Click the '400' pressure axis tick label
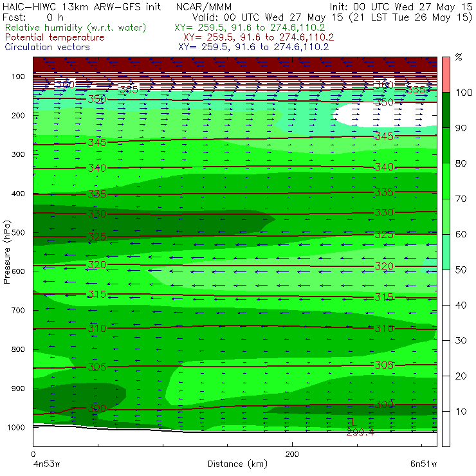476x476 pixels. coord(18,194)
